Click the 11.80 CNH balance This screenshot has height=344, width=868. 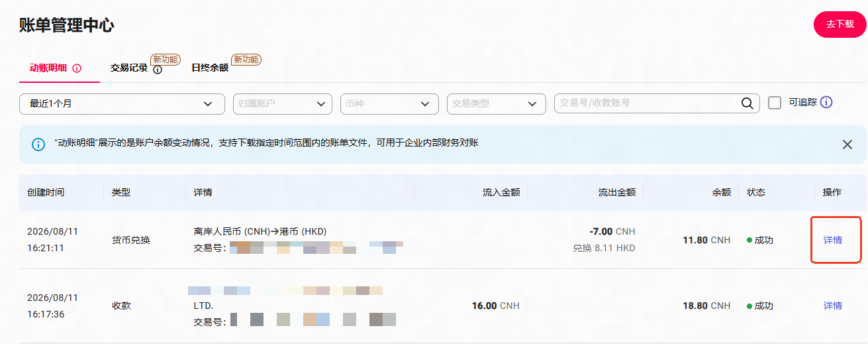[x=706, y=240]
